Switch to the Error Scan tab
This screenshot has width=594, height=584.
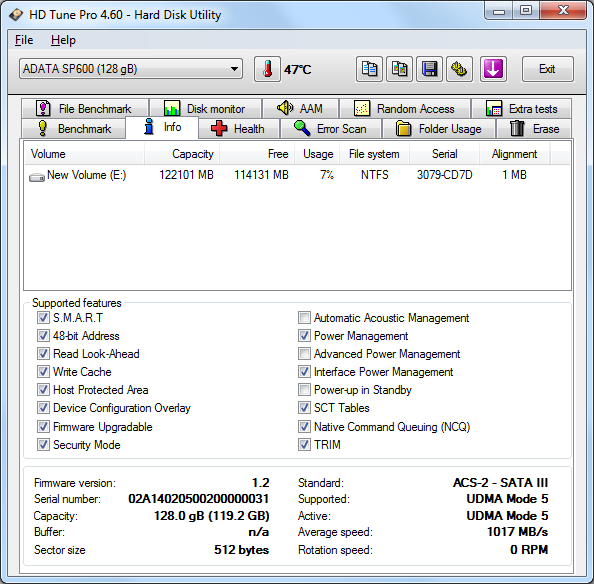[331, 129]
